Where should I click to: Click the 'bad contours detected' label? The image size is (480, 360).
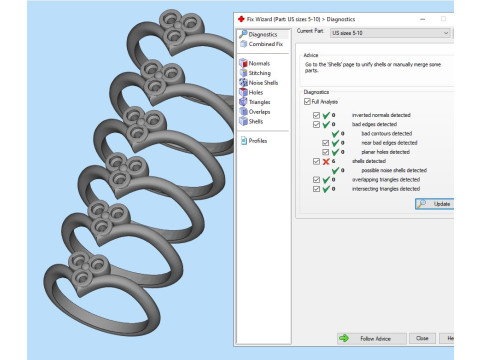[387, 134]
